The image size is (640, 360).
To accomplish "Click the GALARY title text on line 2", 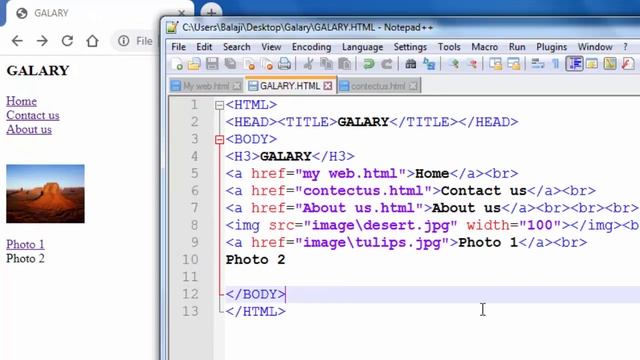I will (x=363, y=122).
